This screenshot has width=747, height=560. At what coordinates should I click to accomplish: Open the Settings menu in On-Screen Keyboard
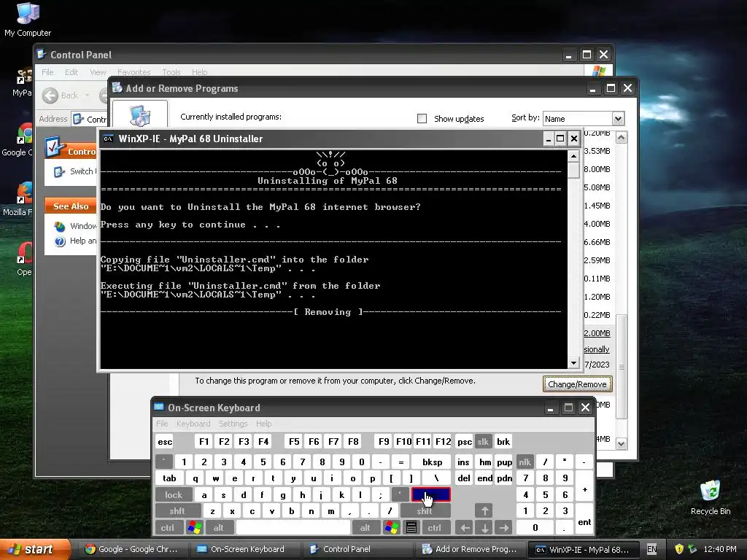(233, 424)
